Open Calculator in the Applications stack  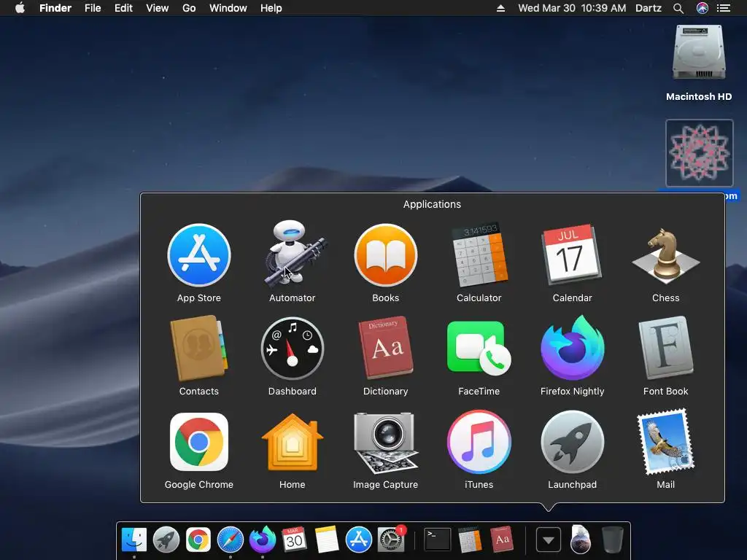pyautogui.click(x=479, y=255)
